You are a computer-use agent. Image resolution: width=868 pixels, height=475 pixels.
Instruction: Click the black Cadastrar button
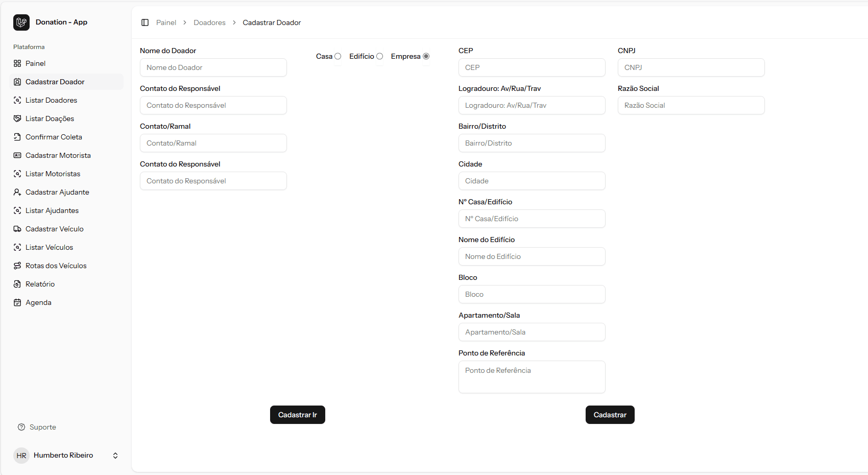610,415
